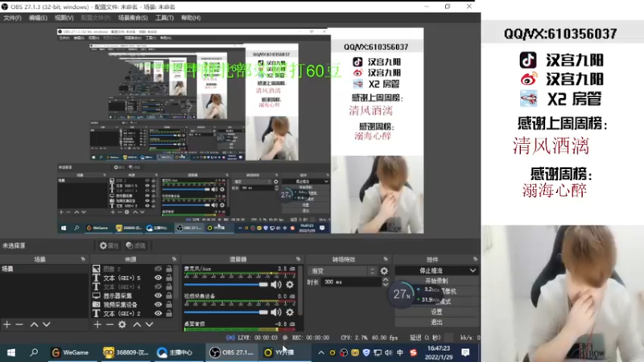Screen dimensions: 644x362
Task: Hide the 视频采集设备 source
Action: pyautogui.click(x=158, y=305)
